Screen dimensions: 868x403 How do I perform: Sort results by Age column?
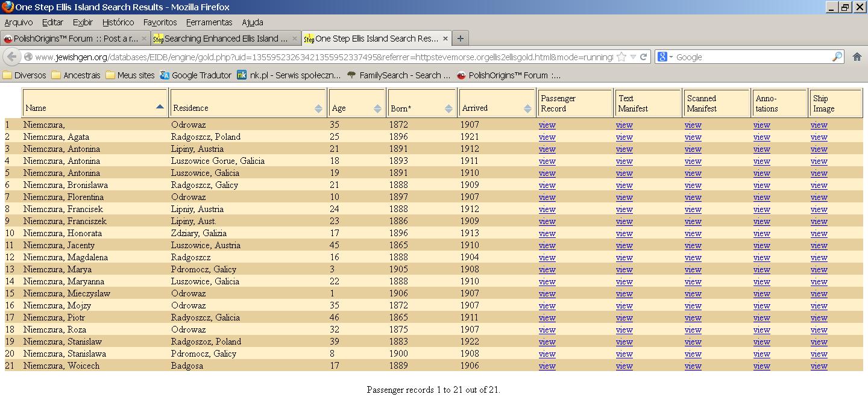coord(357,103)
